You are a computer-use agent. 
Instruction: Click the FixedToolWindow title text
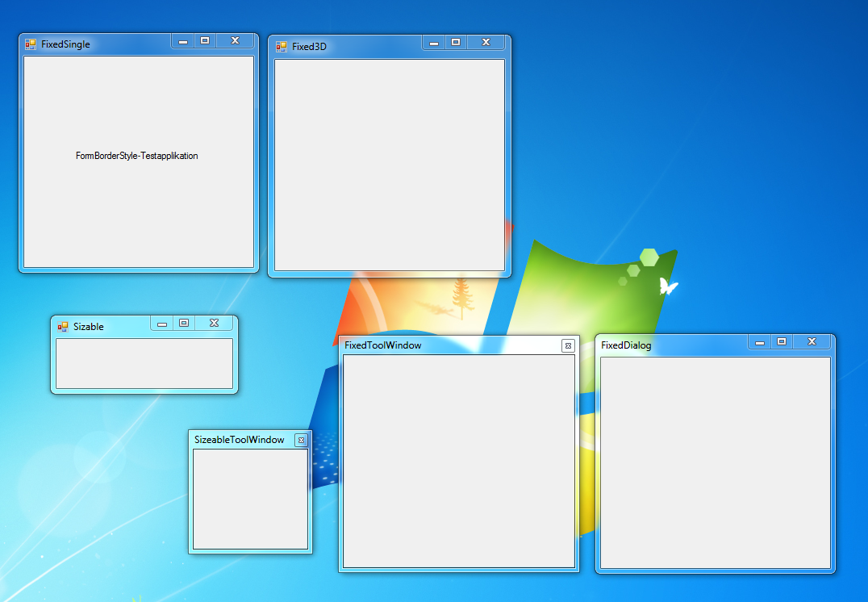tap(382, 345)
